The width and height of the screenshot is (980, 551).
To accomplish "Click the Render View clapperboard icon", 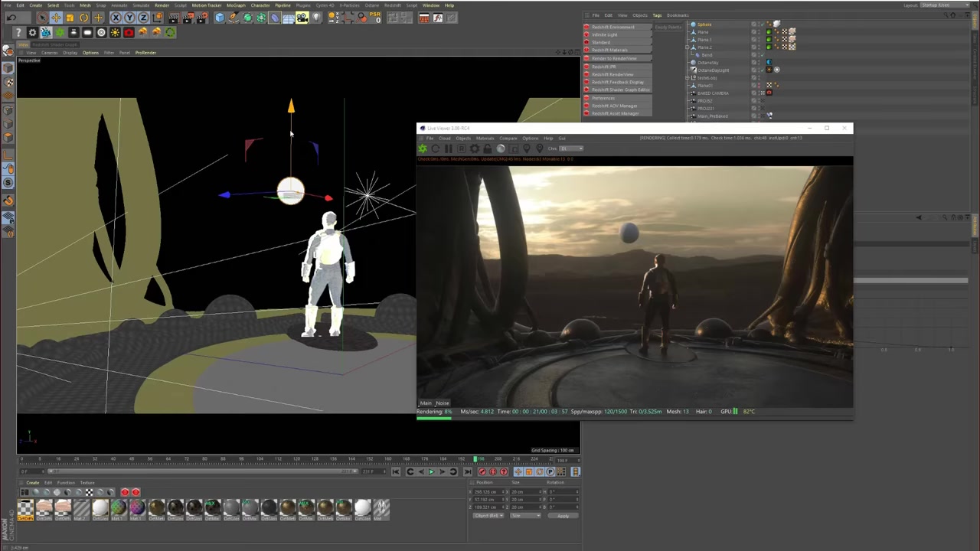I will pos(174,18).
